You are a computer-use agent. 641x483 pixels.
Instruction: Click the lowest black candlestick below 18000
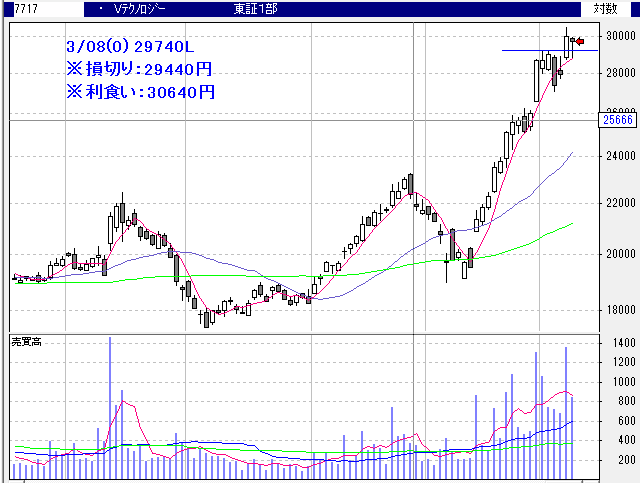coord(207,319)
